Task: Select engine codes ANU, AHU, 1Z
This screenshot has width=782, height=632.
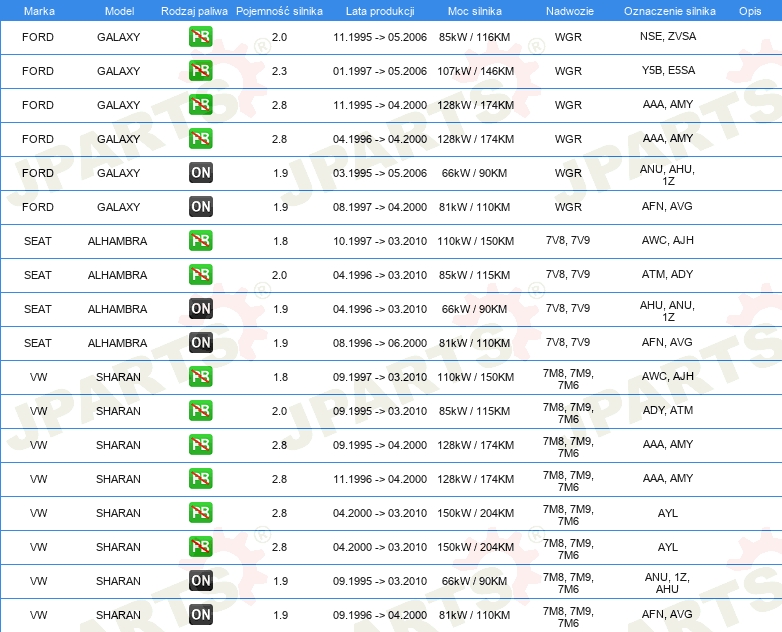Action: point(667,175)
